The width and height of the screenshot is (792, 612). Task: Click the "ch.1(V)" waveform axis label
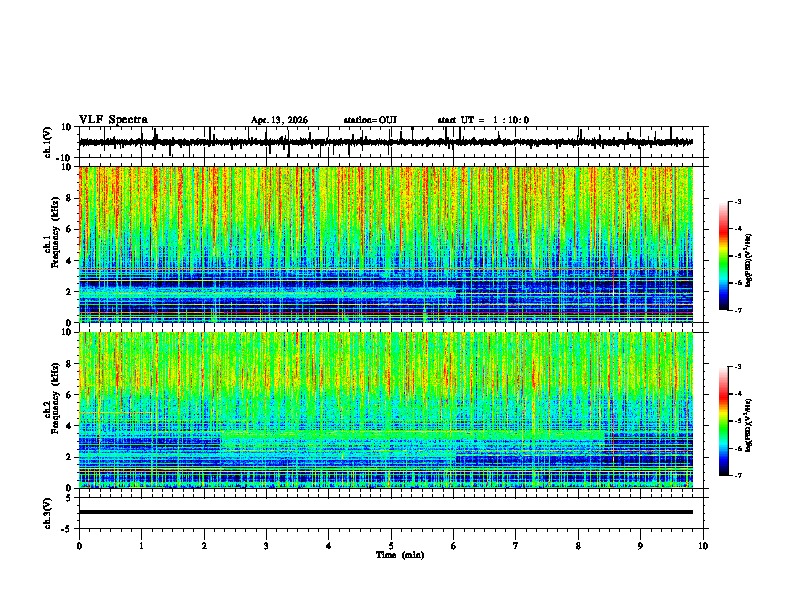(x=48, y=142)
